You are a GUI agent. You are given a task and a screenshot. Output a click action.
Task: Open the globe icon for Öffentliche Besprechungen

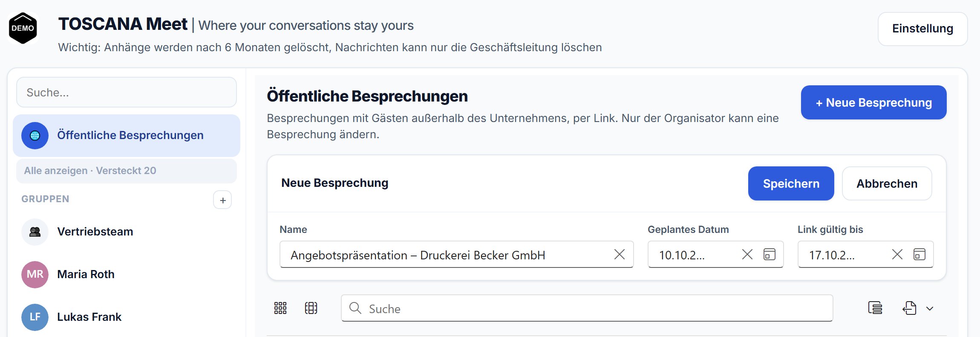coord(35,136)
